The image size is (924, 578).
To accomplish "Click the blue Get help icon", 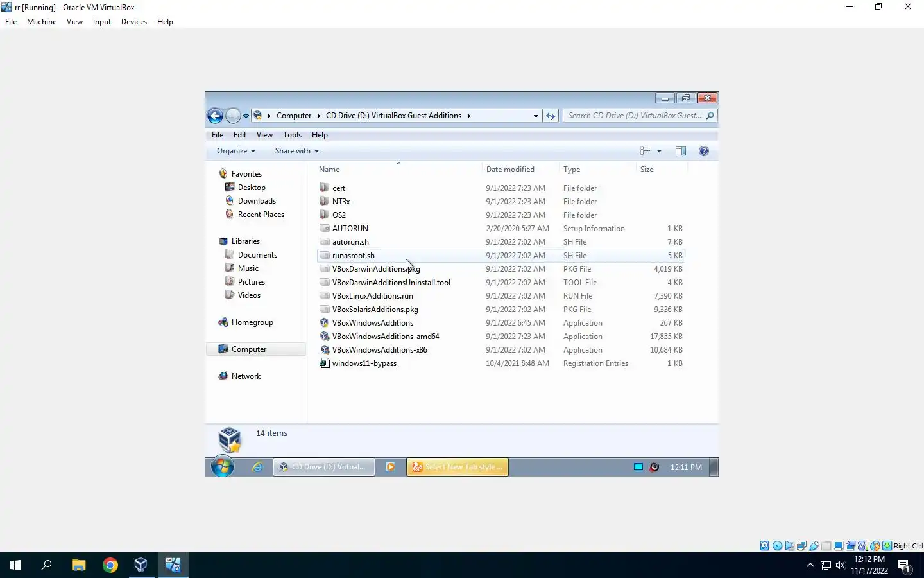I will 704,151.
